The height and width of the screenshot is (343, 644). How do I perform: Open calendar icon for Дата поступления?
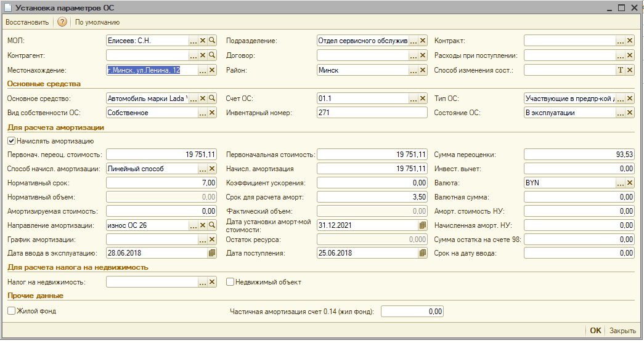point(423,253)
